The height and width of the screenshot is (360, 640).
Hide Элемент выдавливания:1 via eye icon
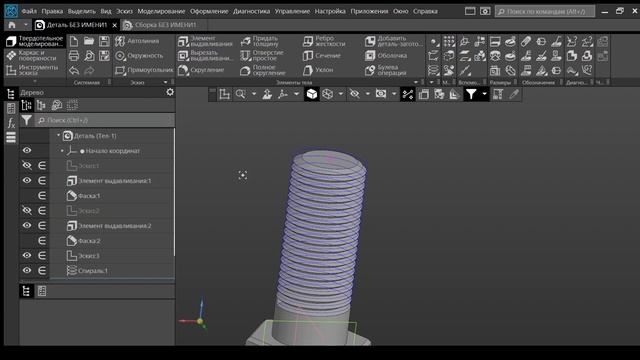[x=27, y=180]
